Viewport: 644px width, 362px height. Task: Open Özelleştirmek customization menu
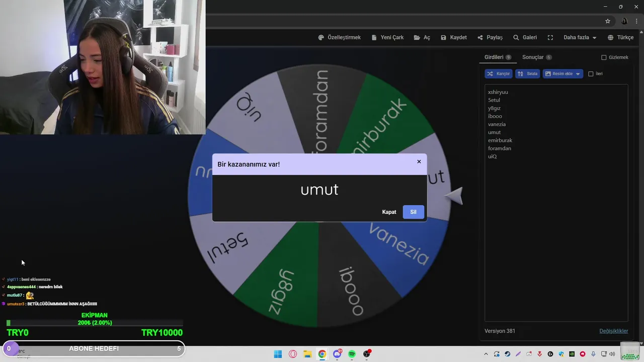(x=340, y=38)
